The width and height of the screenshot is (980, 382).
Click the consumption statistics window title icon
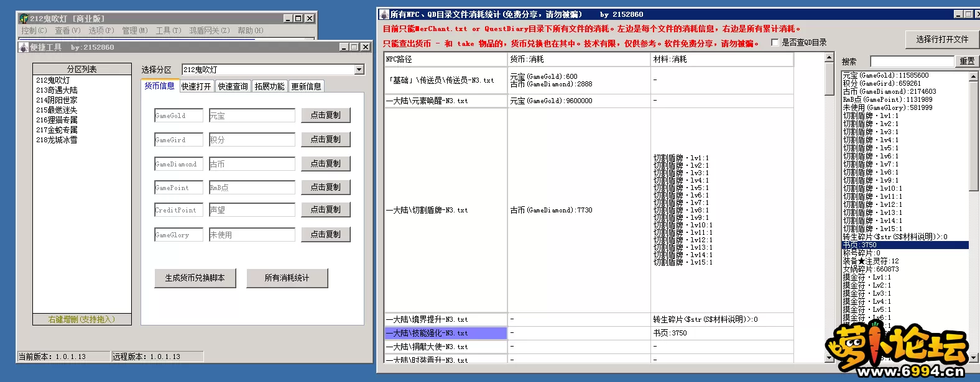click(x=384, y=14)
